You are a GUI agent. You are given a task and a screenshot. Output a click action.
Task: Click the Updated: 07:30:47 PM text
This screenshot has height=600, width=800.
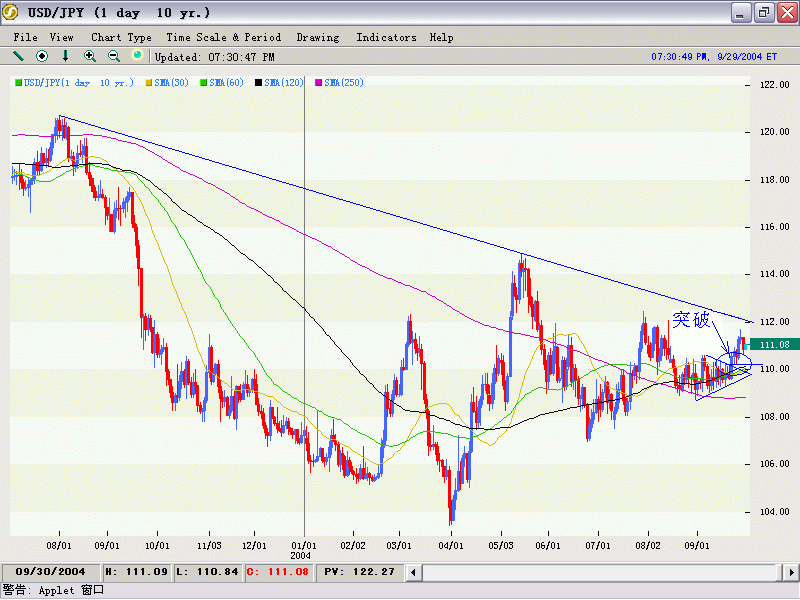[215, 57]
